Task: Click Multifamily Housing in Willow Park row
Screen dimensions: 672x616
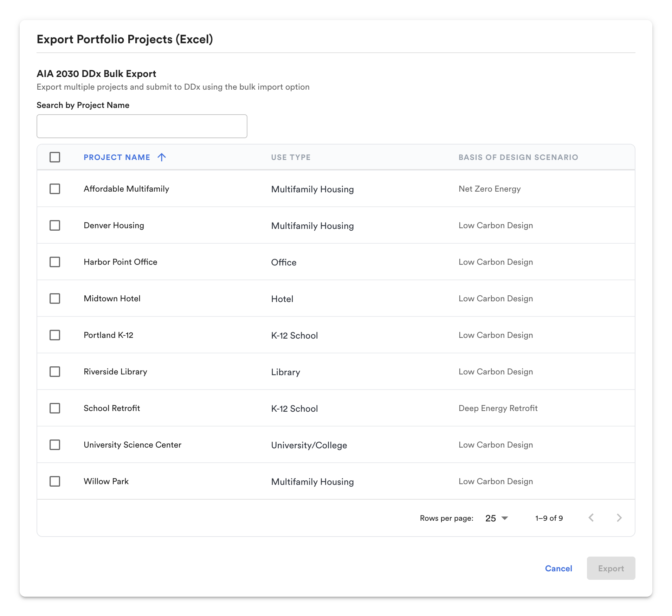Action: tap(312, 482)
